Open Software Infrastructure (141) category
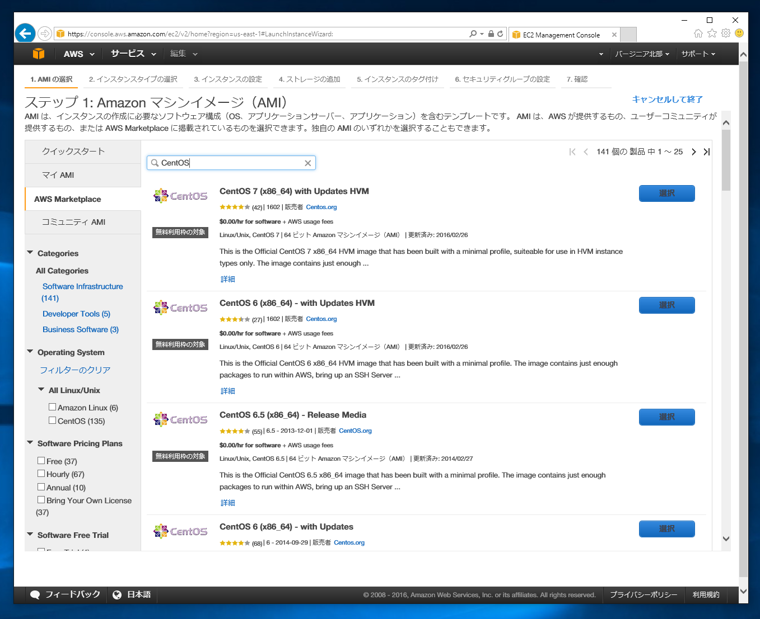Viewport: 760px width, 619px height. 82,292
